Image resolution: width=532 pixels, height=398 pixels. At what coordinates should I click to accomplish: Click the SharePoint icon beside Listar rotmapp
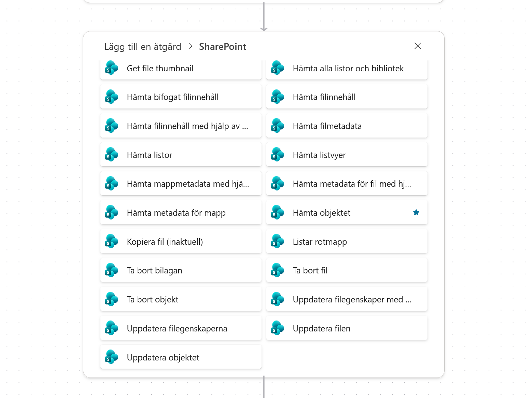point(278,241)
